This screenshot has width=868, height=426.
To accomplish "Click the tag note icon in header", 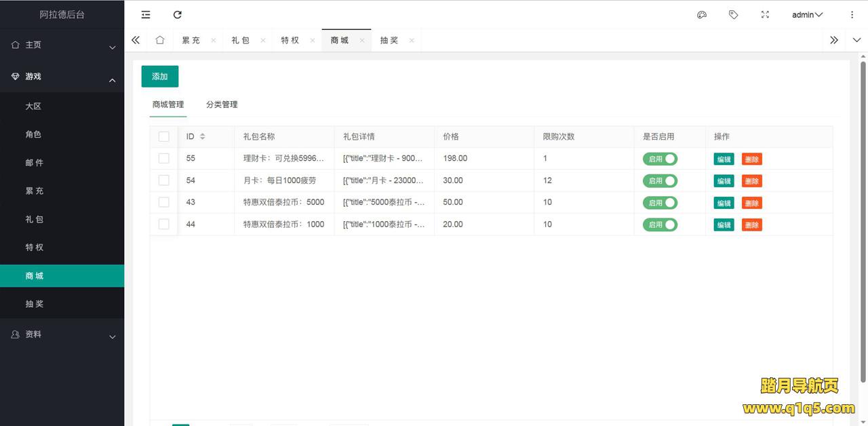I will pyautogui.click(x=733, y=15).
